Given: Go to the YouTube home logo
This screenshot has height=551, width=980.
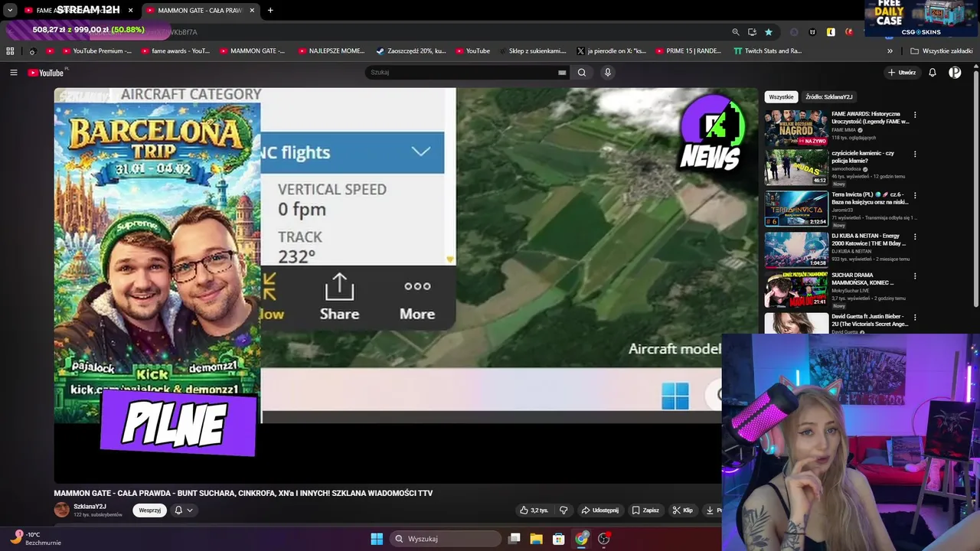Looking at the screenshot, I should (47, 73).
